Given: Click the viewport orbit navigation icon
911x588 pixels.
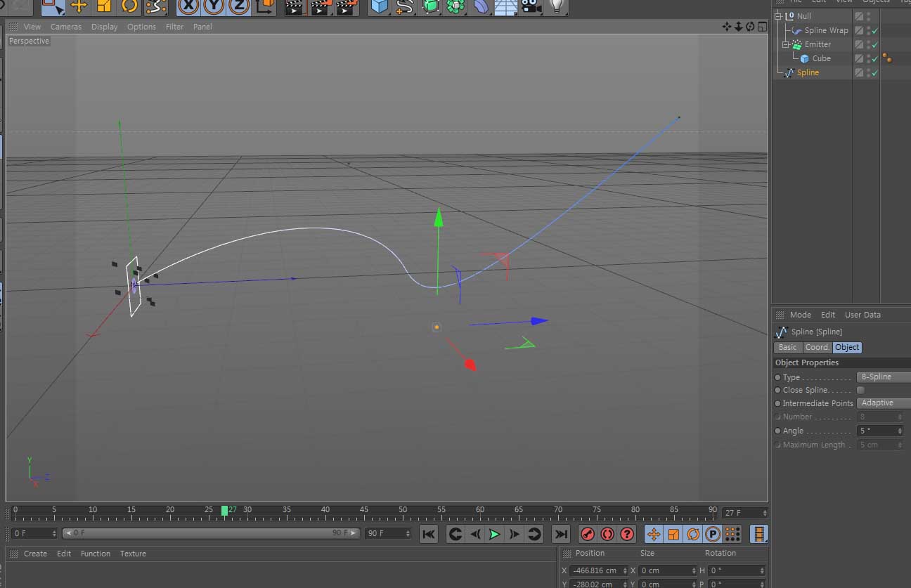Looking at the screenshot, I should pos(750,27).
